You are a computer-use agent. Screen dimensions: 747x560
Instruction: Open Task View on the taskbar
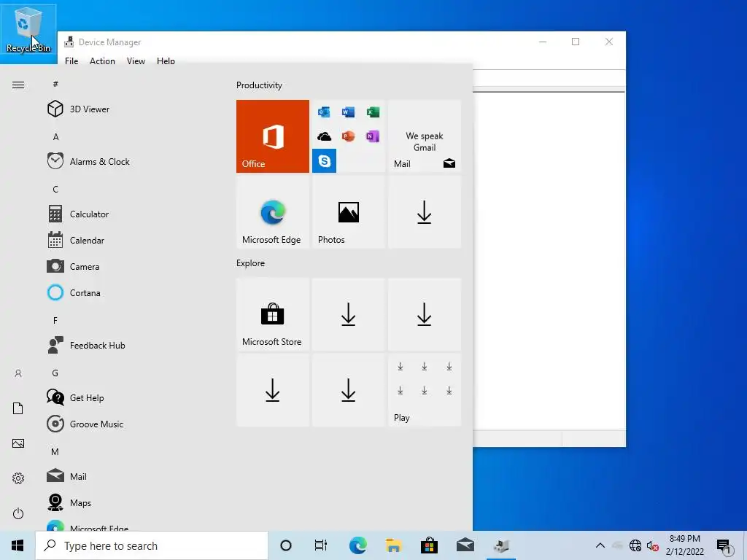[321, 545]
